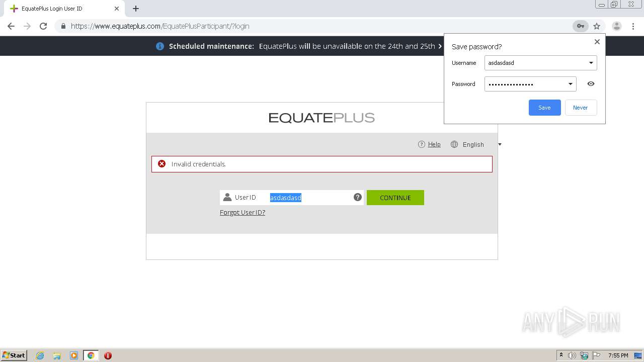
Task: Click the Invalid credentials. message text
Action: coord(199,164)
